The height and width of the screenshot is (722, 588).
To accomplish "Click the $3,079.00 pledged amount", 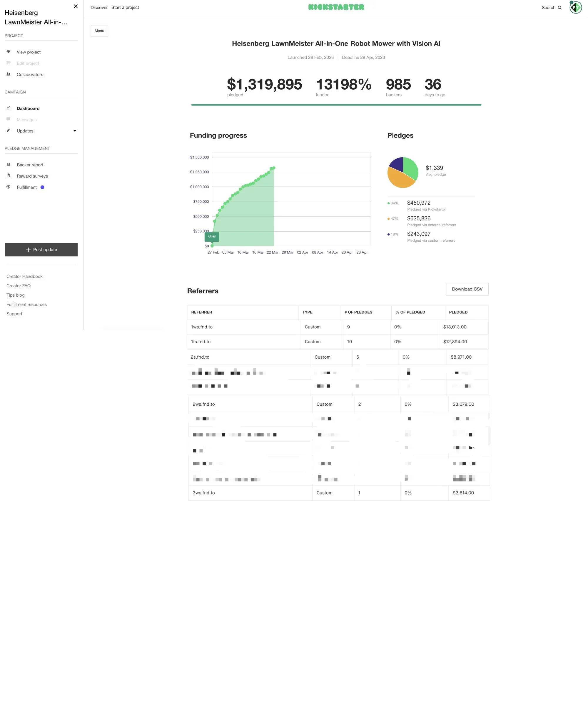I will click(x=463, y=404).
